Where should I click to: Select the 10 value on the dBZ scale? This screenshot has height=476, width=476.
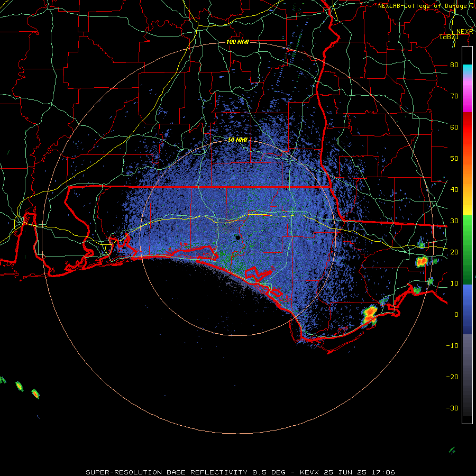click(454, 283)
